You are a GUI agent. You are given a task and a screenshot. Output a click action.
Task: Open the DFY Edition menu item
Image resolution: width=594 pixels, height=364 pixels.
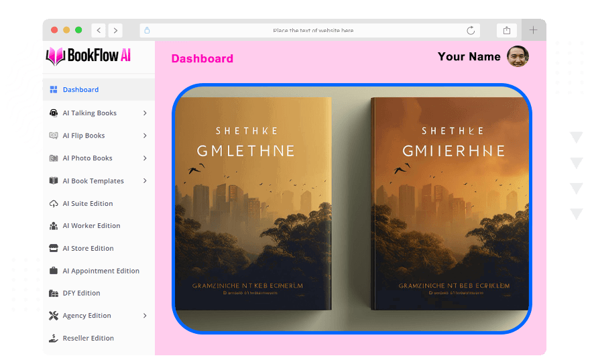(81, 293)
